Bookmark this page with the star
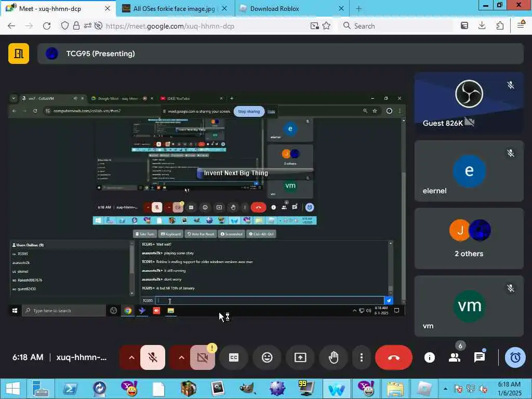The height and width of the screenshot is (399, 532). (326, 26)
